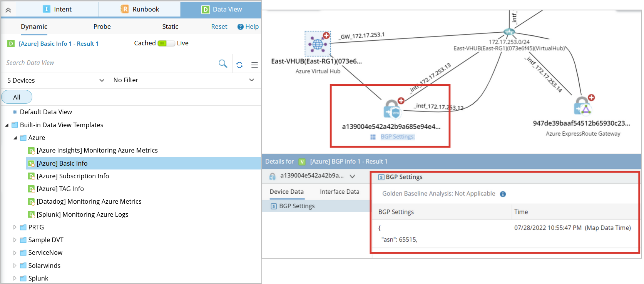The height and width of the screenshot is (284, 644).
Task: Select the All filter pill
Action: 17,97
